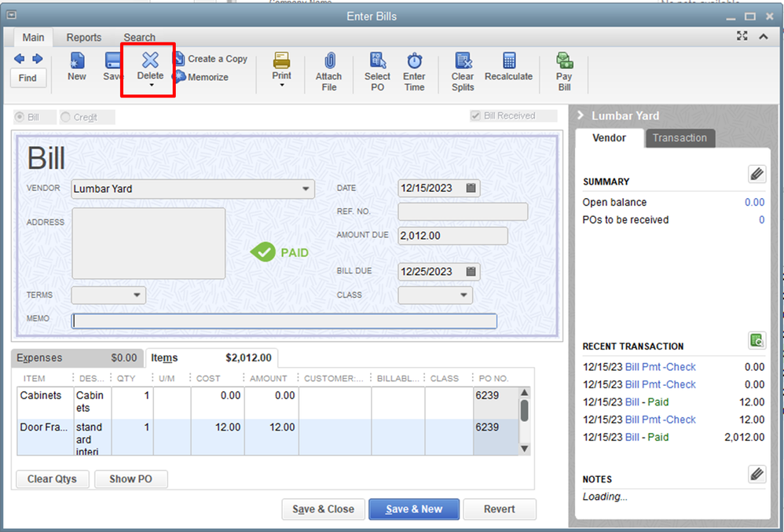Click the Save toolbar icon
Screen dimensions: 784x532
pos(113,67)
